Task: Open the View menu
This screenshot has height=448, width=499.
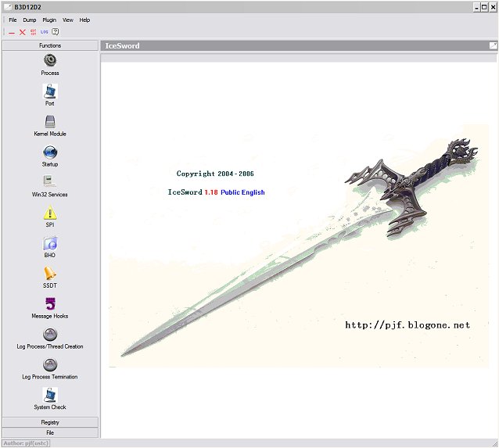Action: pos(68,20)
